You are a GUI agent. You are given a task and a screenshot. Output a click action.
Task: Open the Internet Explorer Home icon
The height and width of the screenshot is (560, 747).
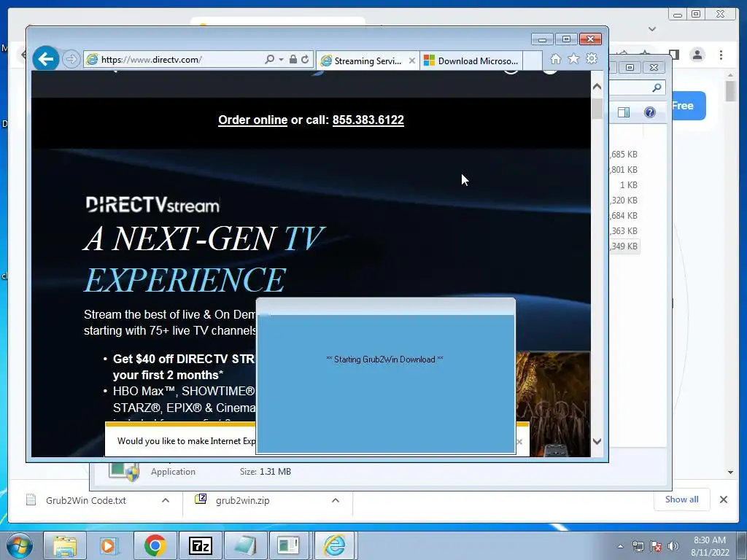pos(555,59)
